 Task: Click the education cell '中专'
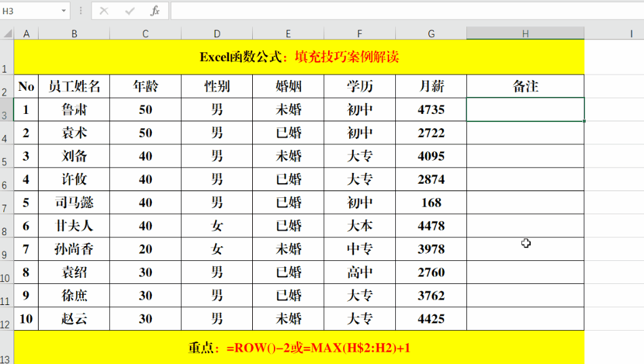[359, 249]
